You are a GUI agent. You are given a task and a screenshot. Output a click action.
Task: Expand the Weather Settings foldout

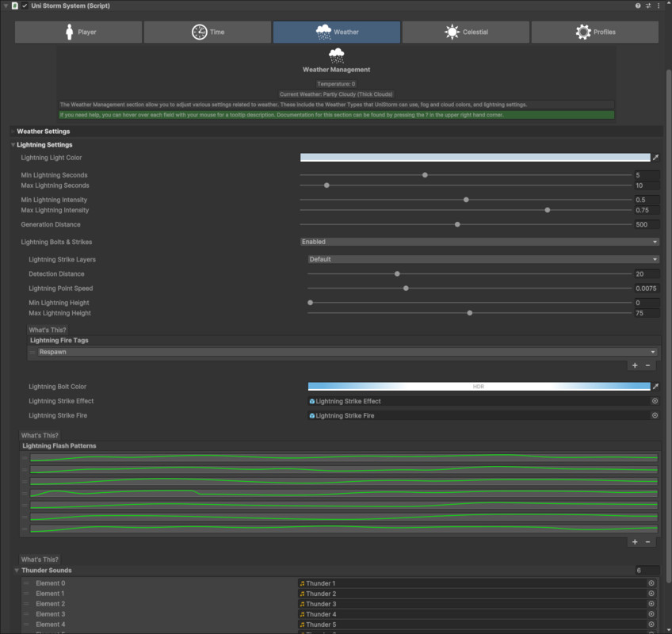coord(13,132)
